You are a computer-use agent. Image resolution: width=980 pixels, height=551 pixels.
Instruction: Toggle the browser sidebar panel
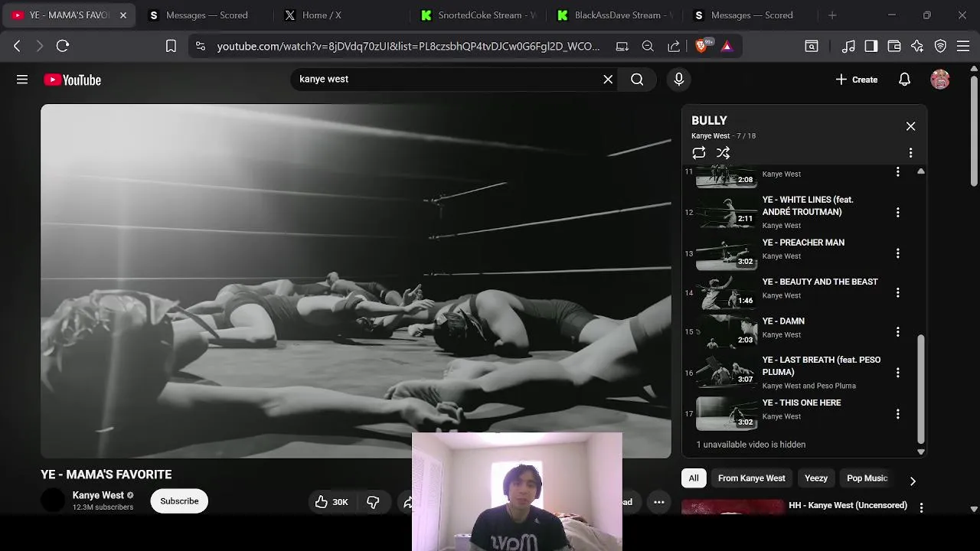pyautogui.click(x=871, y=46)
